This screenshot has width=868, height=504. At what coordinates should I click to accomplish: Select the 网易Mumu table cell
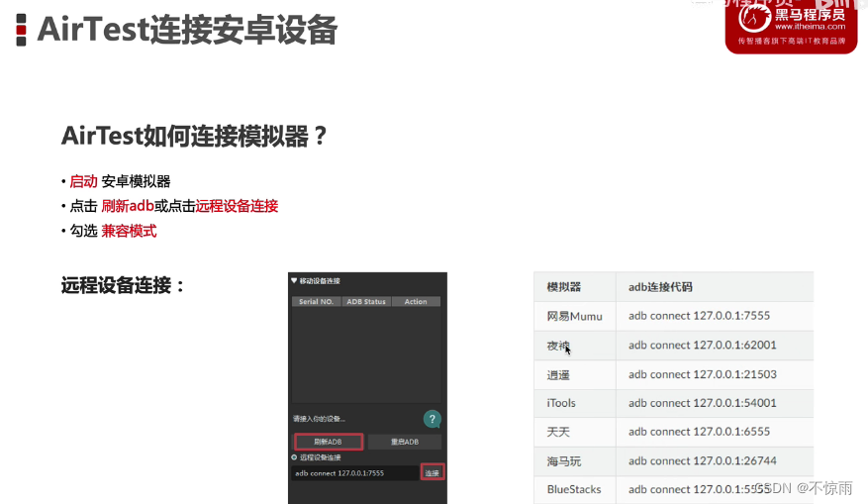click(x=575, y=316)
